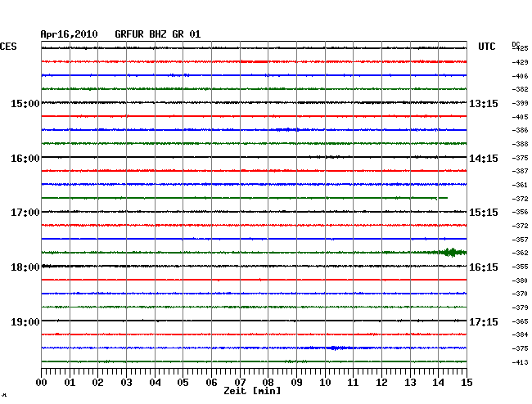The image size is (532, 404).
Task: Click the 17:15 UTC time label
Action: 484,321
